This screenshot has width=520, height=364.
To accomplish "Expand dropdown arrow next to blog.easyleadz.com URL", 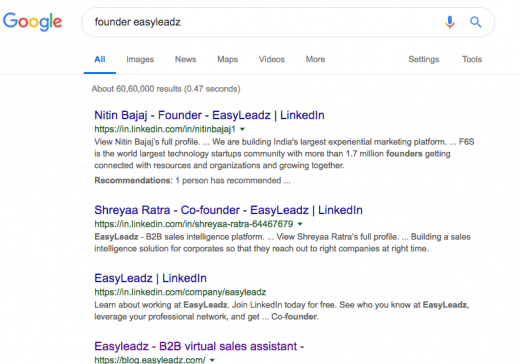I will 212,360.
